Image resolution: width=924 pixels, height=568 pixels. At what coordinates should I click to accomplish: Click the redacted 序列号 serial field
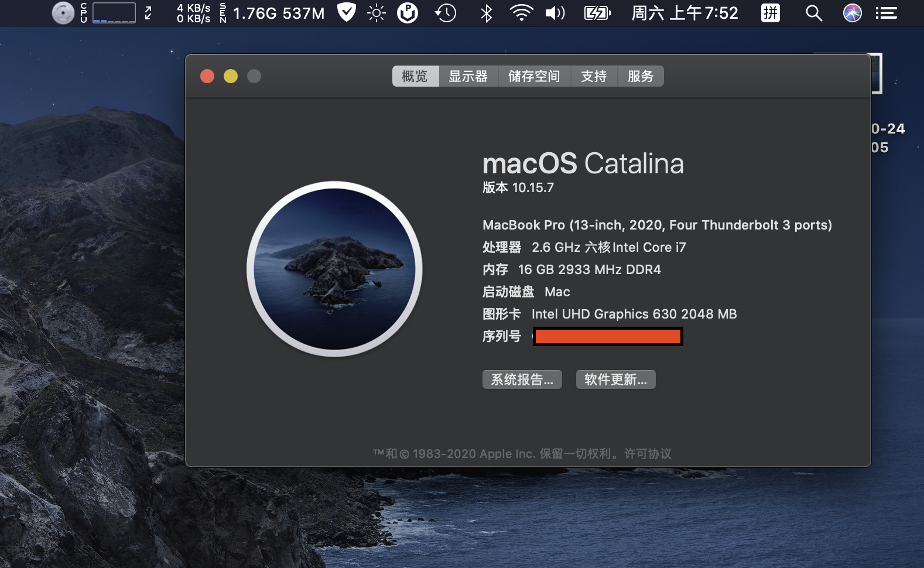pyautogui.click(x=608, y=336)
